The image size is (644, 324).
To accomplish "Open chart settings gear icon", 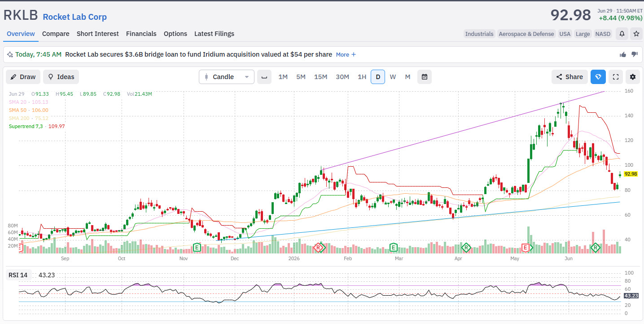I will coord(633,77).
